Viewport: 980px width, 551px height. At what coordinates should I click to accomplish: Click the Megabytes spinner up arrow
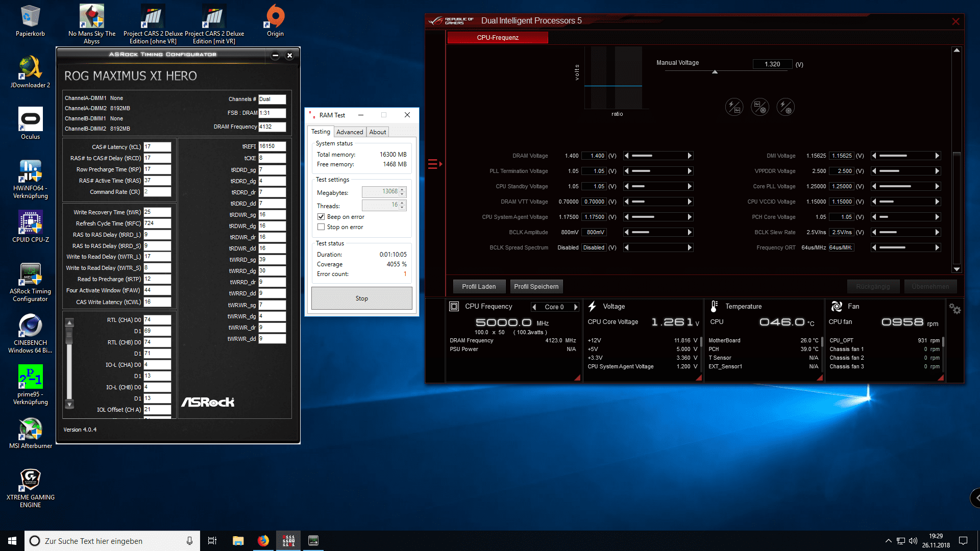tap(402, 189)
